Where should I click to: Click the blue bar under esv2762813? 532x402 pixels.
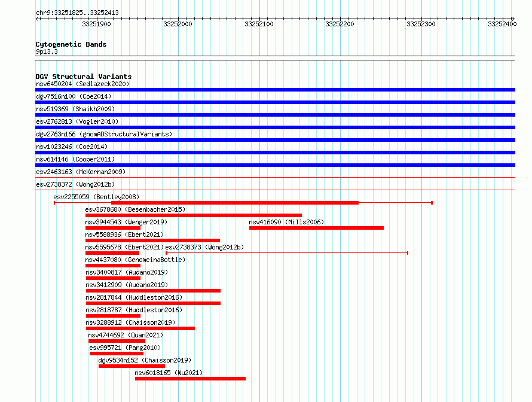pyautogui.click(x=275, y=127)
